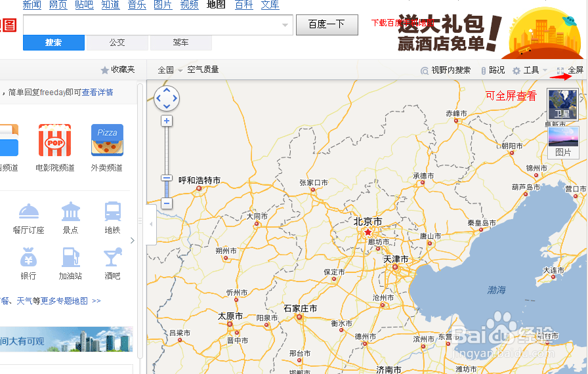The height and width of the screenshot is (374, 588).
Task: Click the 大同市 city label
Action: tap(257, 216)
